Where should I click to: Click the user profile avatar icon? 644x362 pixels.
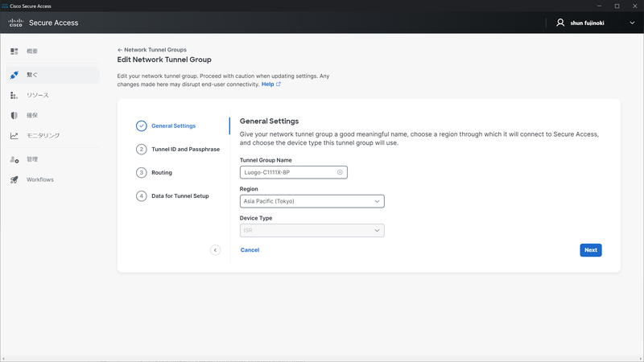tap(560, 23)
